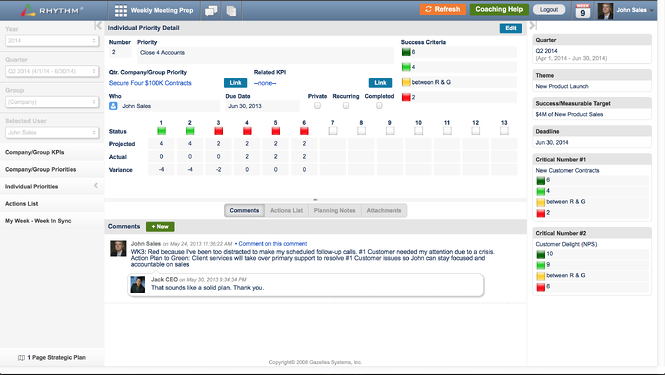Open the chat bubbles icon in header
This screenshot has height=375, width=665.
(x=211, y=11)
